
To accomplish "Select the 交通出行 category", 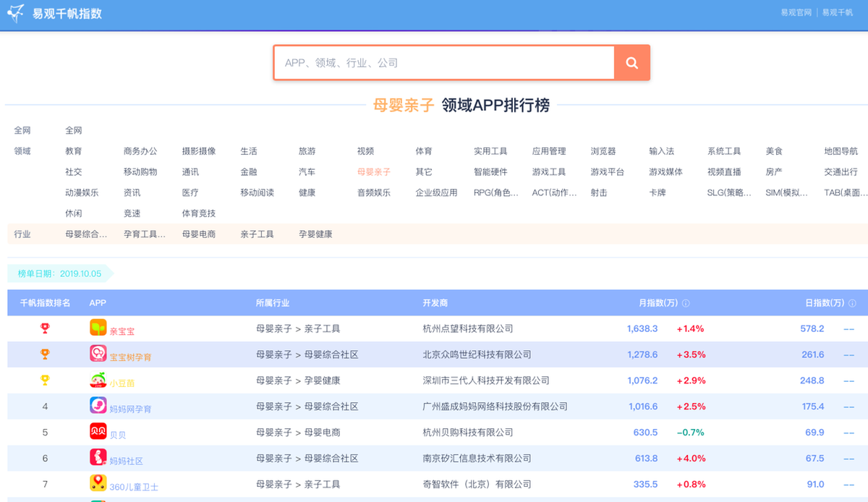I will click(x=841, y=172).
